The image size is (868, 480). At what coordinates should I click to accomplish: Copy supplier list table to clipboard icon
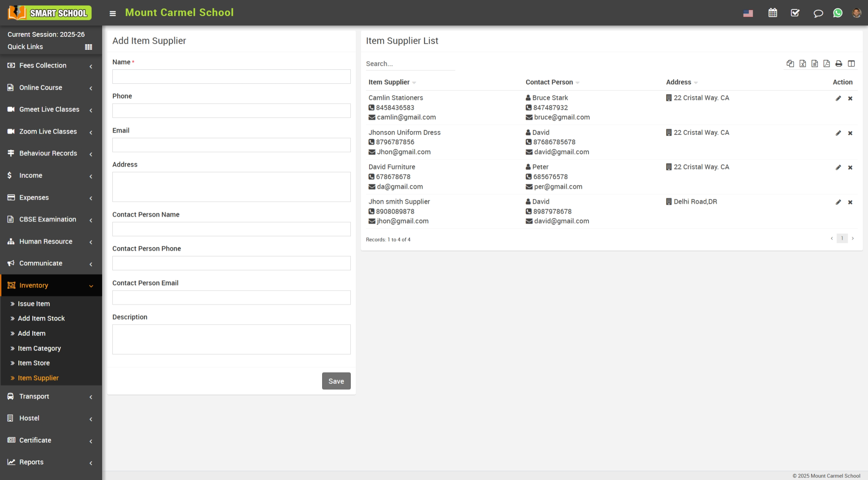click(x=790, y=63)
